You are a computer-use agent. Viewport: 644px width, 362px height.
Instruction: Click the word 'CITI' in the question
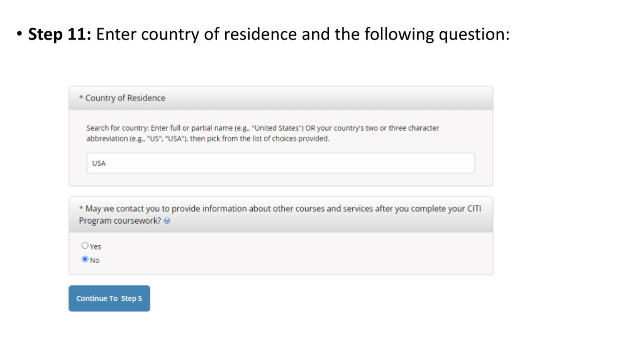click(474, 209)
